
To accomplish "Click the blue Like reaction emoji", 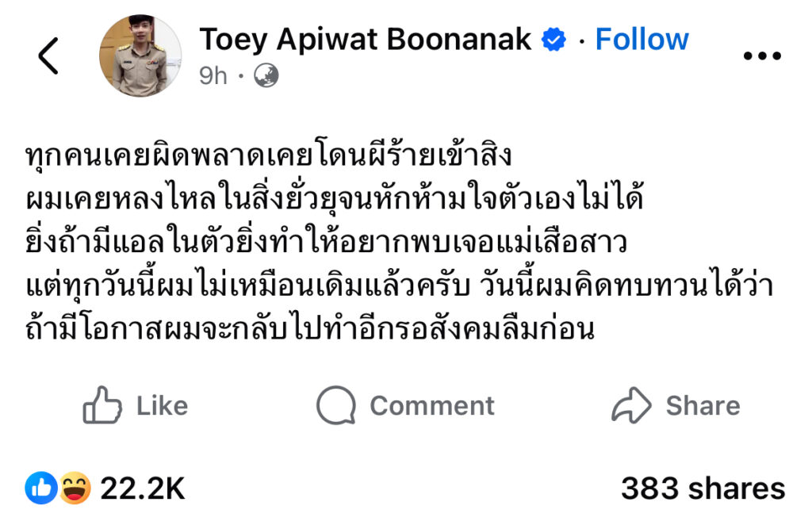I will point(41,488).
